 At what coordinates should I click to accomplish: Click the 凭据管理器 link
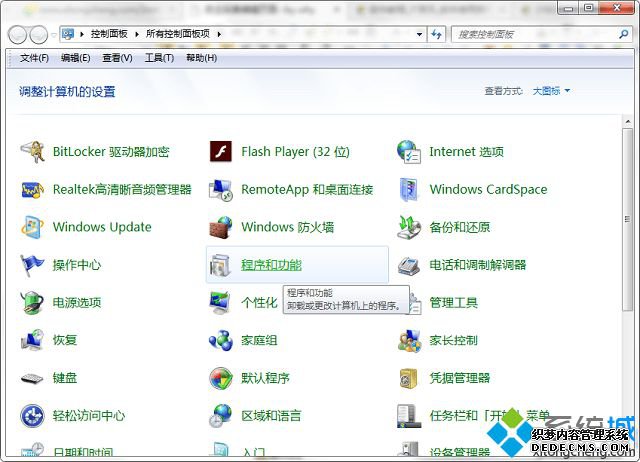tap(460, 378)
